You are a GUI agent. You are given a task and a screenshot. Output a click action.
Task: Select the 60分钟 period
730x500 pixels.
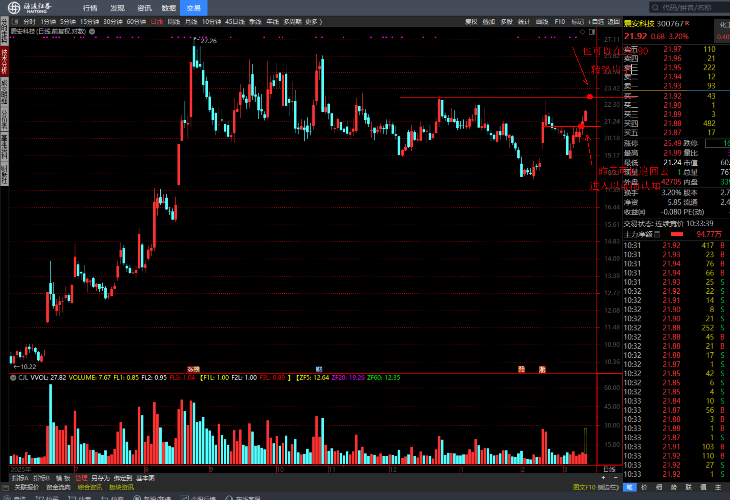pos(136,22)
